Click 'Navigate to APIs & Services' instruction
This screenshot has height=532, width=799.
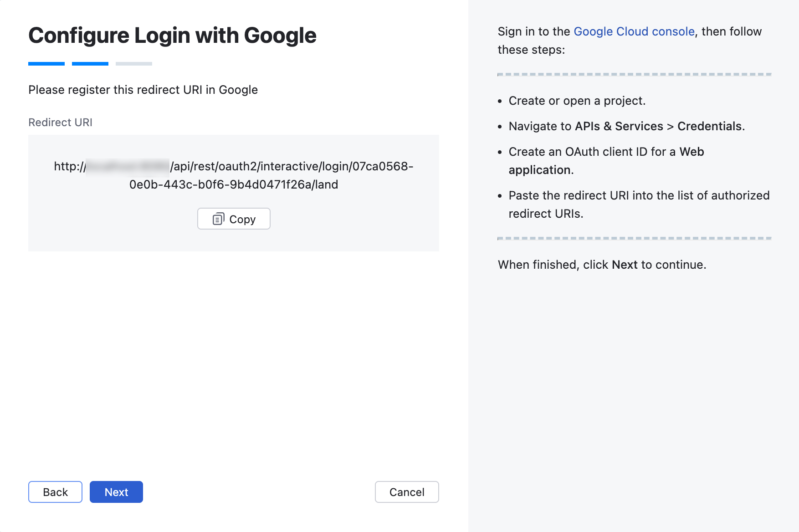(627, 126)
